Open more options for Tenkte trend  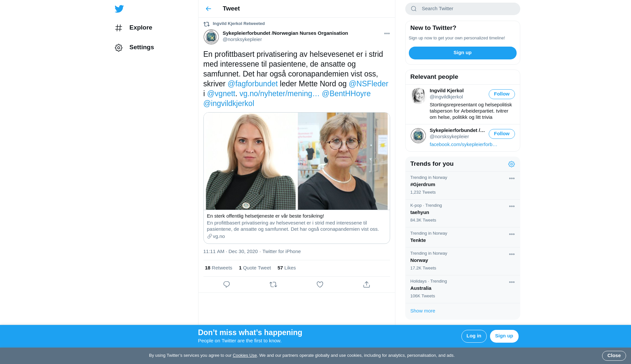click(512, 234)
